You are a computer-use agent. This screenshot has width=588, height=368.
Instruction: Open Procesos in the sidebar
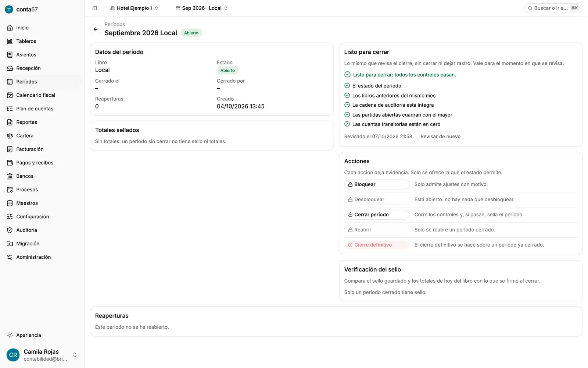43,190
